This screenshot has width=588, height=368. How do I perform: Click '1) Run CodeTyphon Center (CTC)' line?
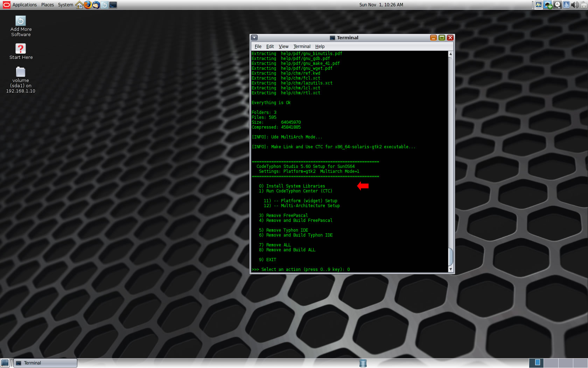point(295,191)
